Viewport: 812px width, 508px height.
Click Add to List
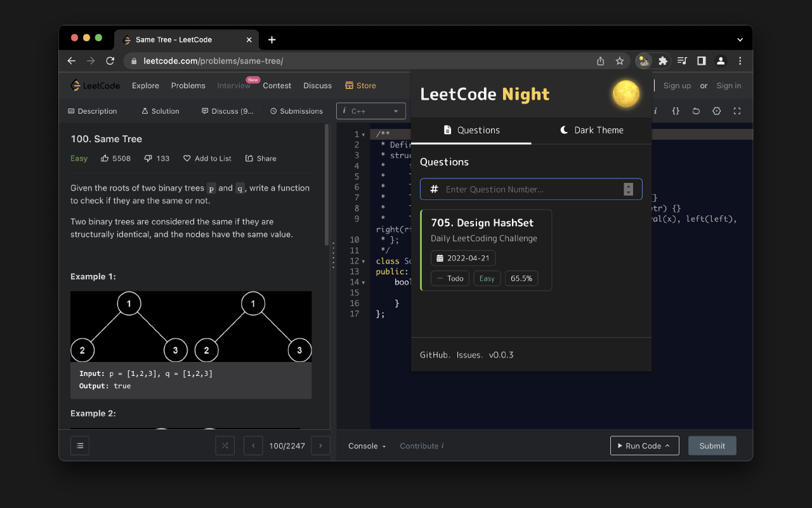[x=207, y=158]
